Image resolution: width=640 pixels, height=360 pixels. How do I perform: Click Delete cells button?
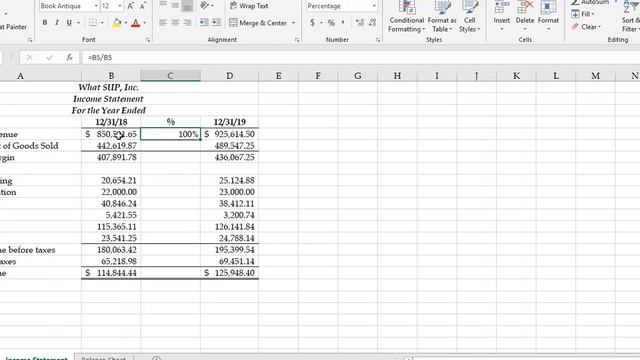tap(525, 16)
